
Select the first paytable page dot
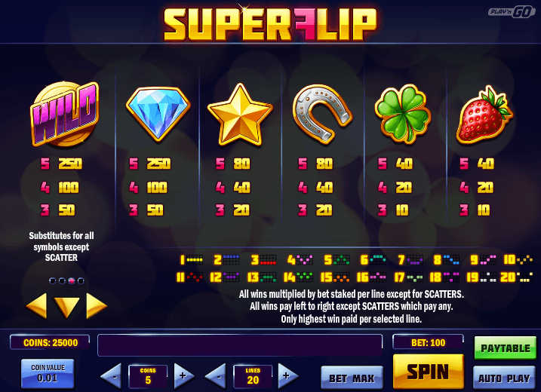pyautogui.click(x=53, y=280)
